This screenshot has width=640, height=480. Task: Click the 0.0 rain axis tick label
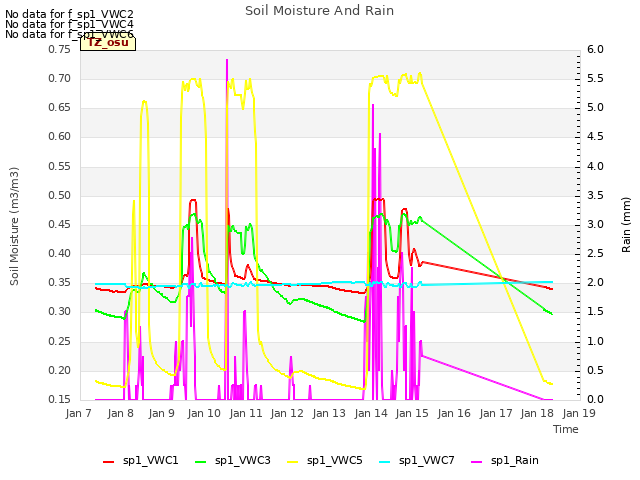coord(596,400)
